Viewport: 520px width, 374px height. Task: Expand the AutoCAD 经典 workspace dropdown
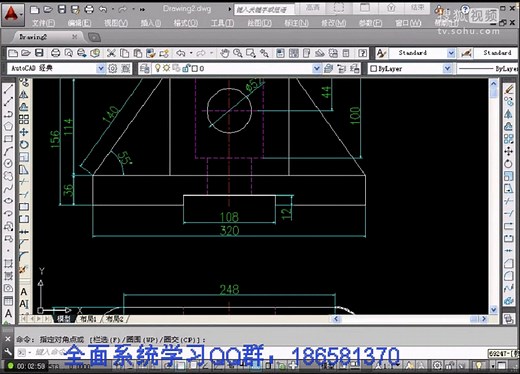pyautogui.click(x=101, y=69)
